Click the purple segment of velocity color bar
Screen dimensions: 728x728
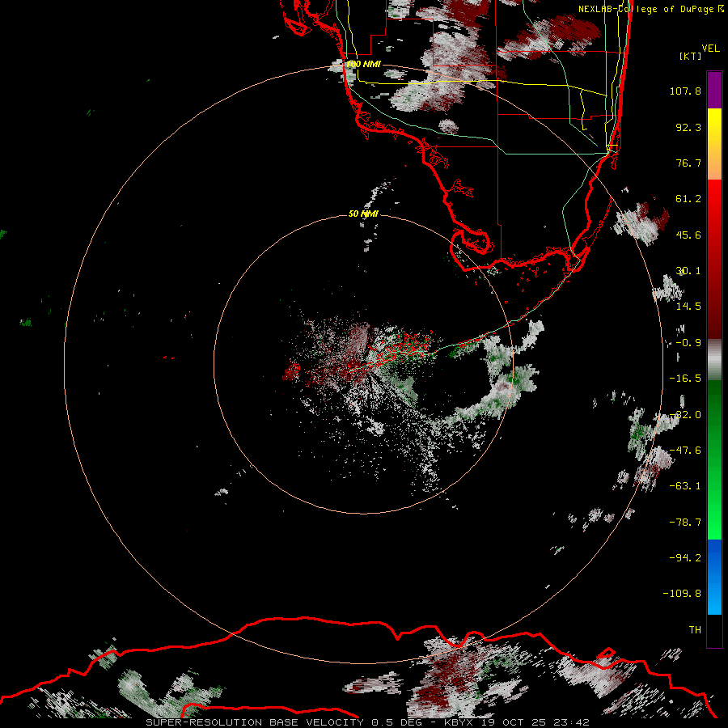click(714, 91)
